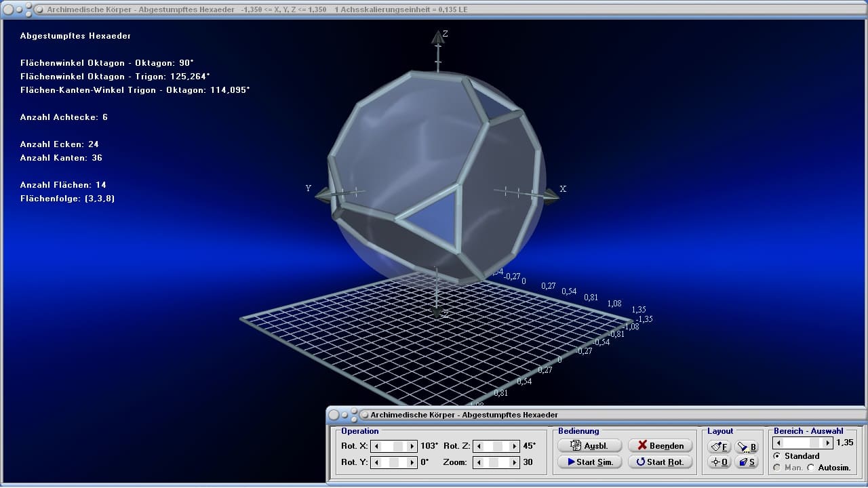The image size is (868, 488).
Task: Begin rotation with Start Rot.
Action: tap(660, 462)
